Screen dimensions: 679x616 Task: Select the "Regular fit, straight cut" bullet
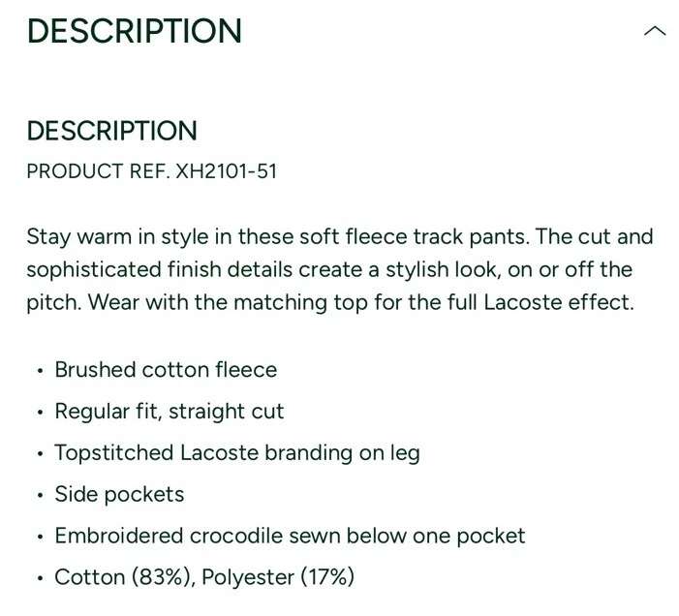click(x=170, y=412)
